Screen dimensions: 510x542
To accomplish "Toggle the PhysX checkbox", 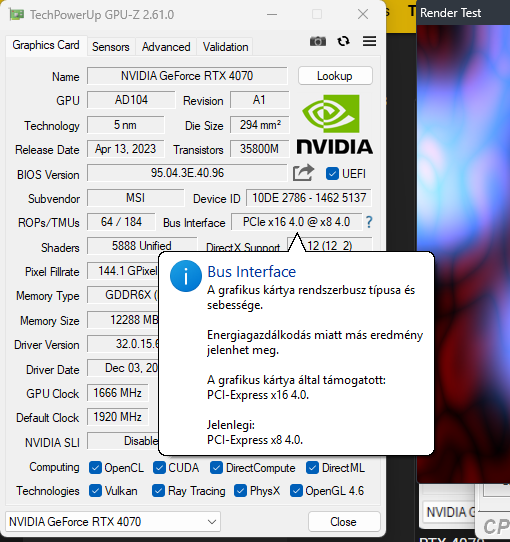I will [240, 491].
